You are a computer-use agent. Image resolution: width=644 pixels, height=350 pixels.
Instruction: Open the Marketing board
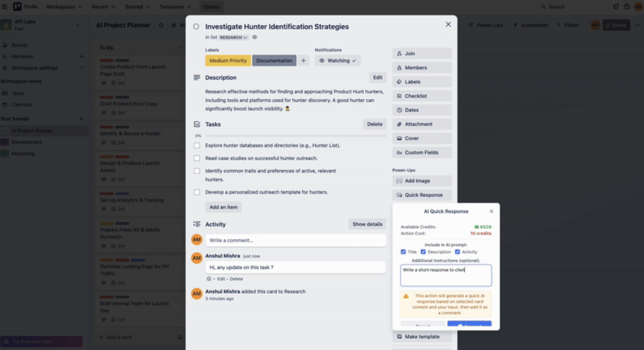tap(23, 153)
